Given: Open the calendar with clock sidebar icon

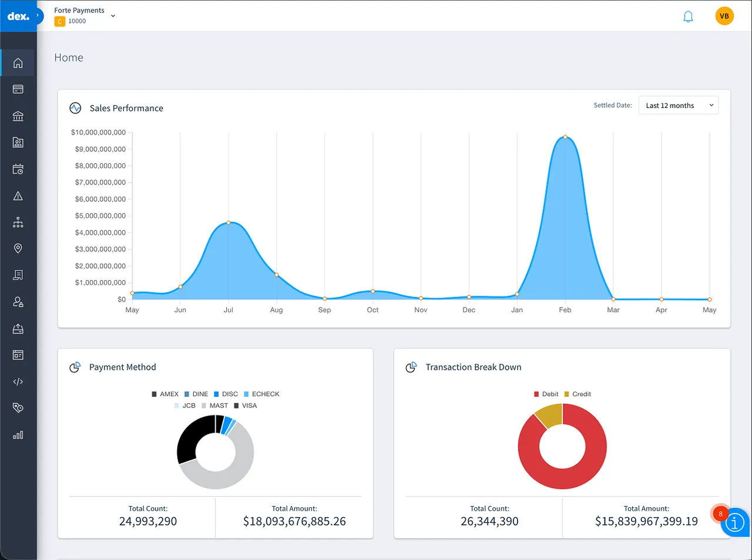Looking at the screenshot, I should [x=18, y=169].
